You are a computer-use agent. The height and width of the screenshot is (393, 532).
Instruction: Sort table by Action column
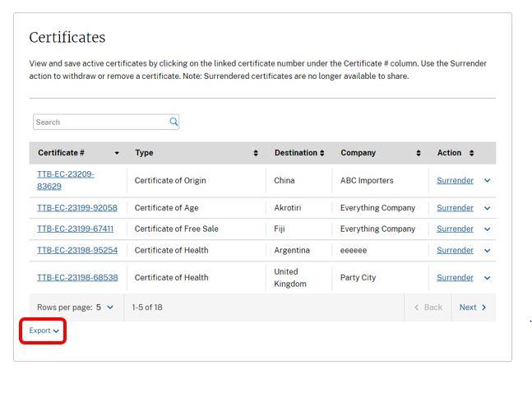(x=471, y=153)
